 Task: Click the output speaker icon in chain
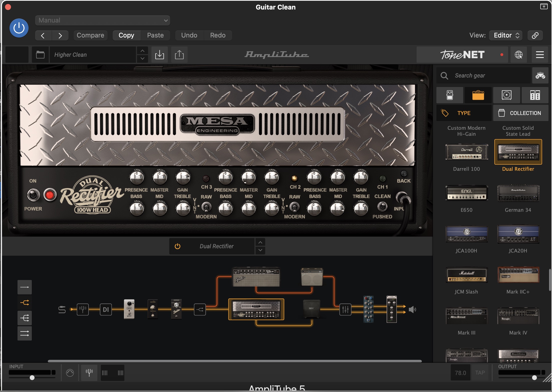(412, 309)
